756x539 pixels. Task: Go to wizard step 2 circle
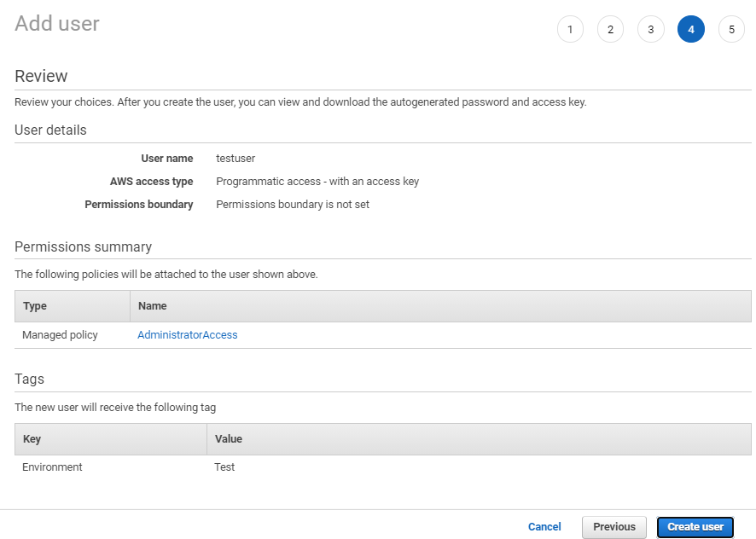click(610, 29)
